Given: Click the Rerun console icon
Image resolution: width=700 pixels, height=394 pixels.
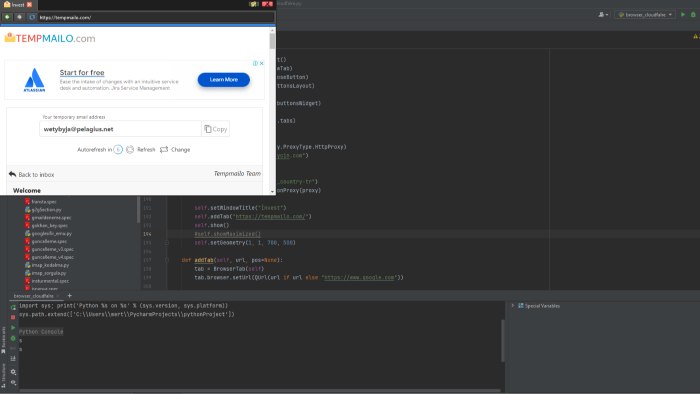Looking at the screenshot, I should (13, 307).
